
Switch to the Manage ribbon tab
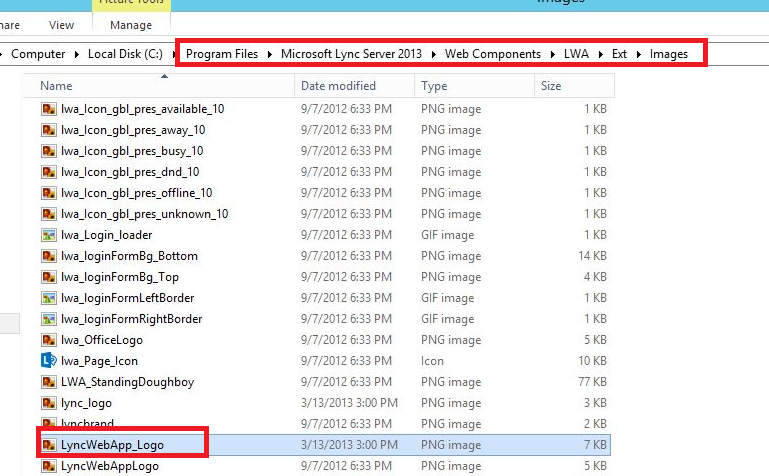click(x=131, y=25)
